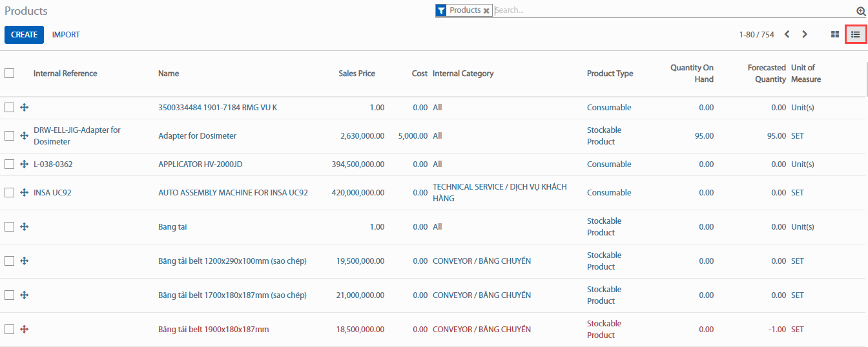Sort by Product Type column header

(610, 74)
